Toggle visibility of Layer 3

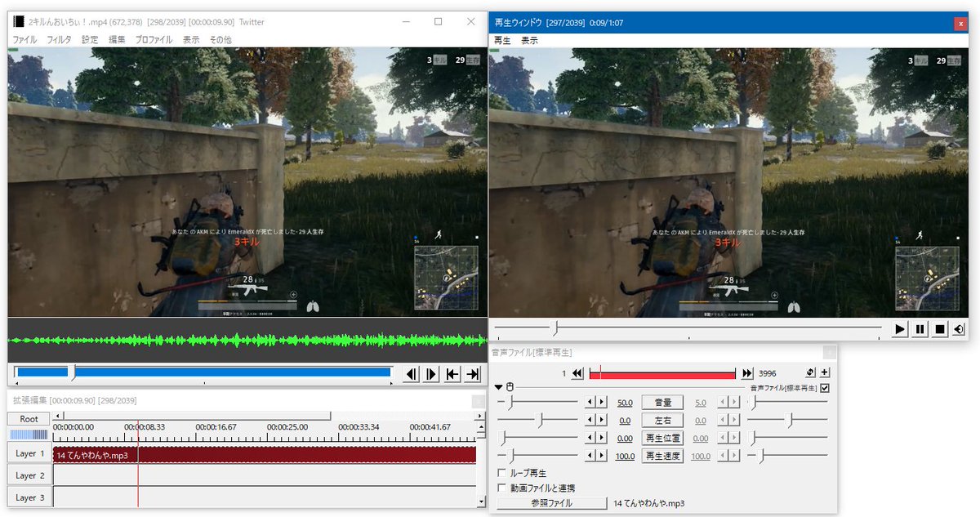coord(29,497)
